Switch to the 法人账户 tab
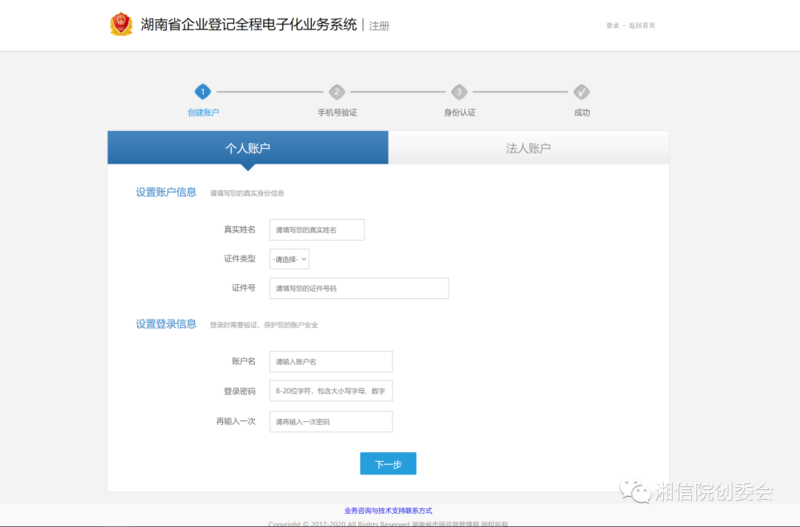The width and height of the screenshot is (800, 527). click(x=529, y=148)
